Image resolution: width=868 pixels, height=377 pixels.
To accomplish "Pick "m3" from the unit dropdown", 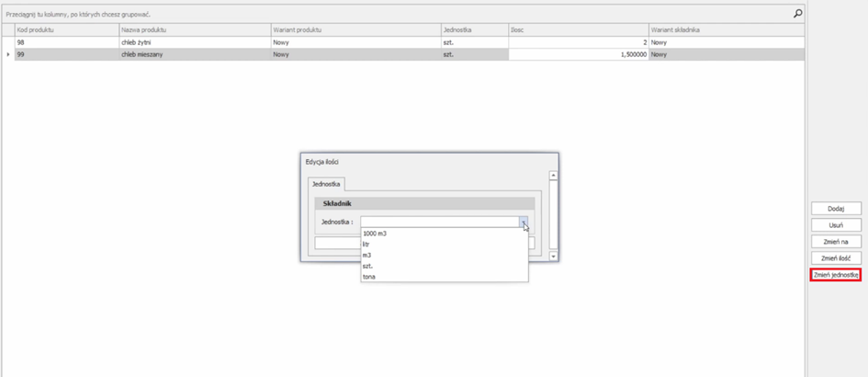I will pos(367,255).
